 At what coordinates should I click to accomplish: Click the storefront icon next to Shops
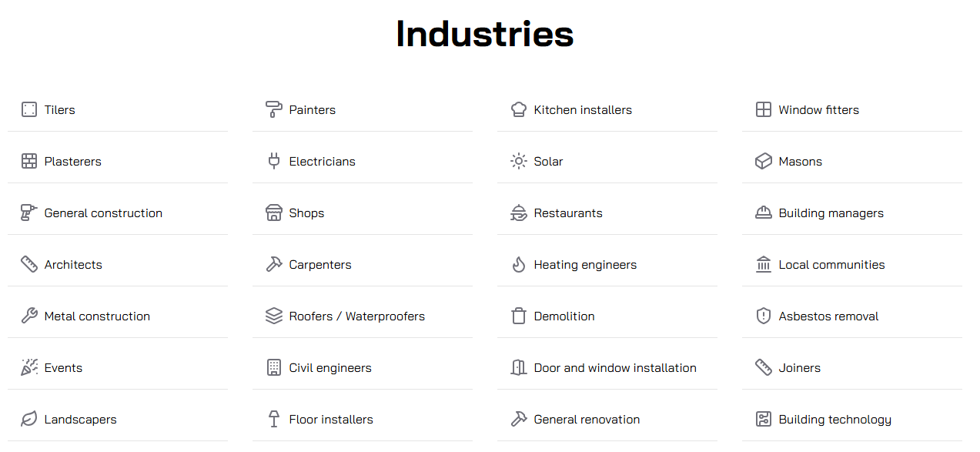[x=273, y=213]
